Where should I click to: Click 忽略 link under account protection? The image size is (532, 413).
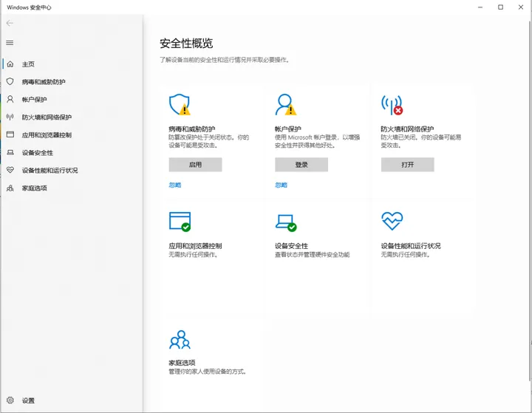coord(282,185)
